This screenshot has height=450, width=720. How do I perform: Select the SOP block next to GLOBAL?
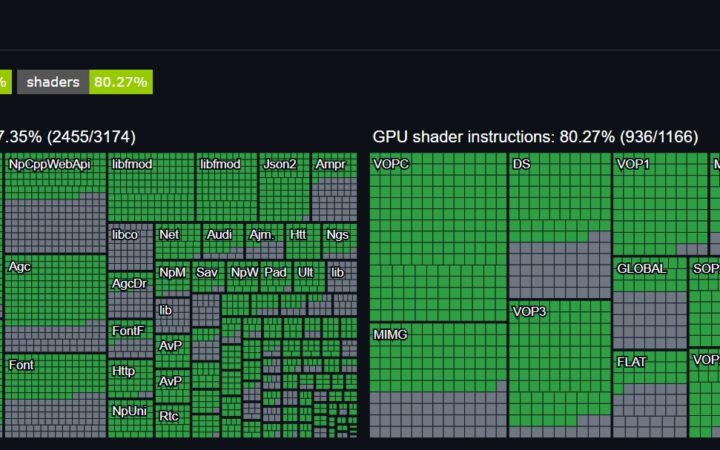pyautogui.click(x=704, y=302)
